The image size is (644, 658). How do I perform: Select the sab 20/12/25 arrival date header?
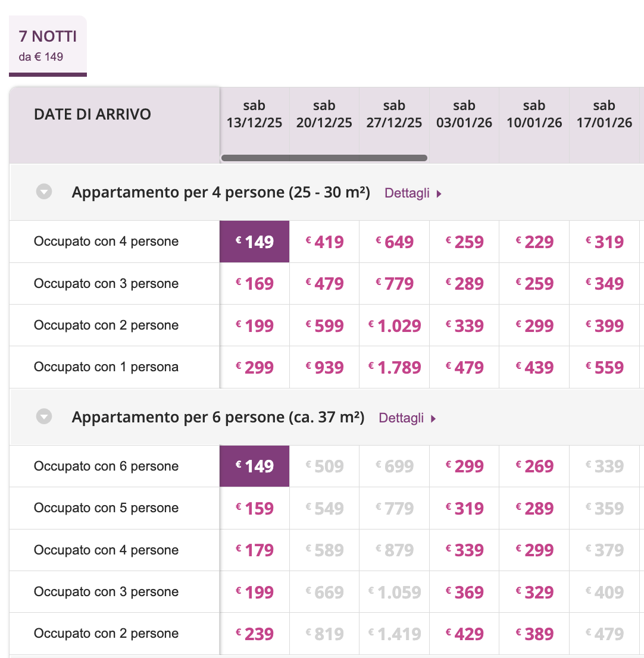click(x=324, y=114)
